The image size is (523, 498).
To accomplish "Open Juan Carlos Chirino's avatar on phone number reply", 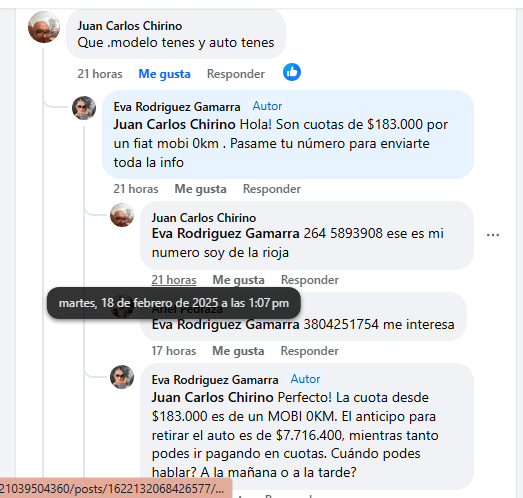I will coord(122,215).
